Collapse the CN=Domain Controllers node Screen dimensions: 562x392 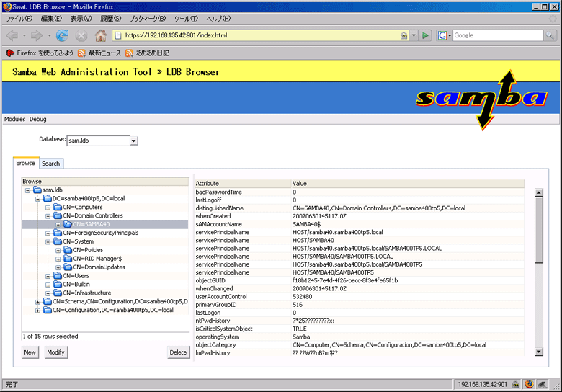click(48, 216)
